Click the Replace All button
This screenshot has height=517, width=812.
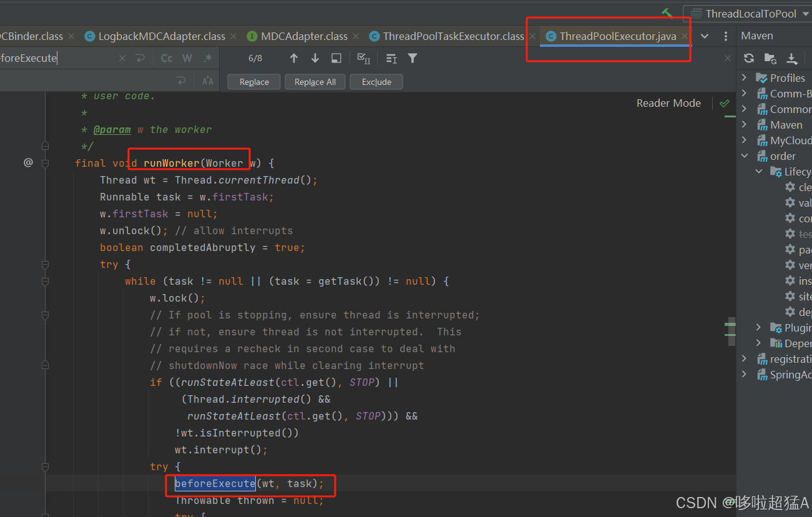[x=315, y=81]
